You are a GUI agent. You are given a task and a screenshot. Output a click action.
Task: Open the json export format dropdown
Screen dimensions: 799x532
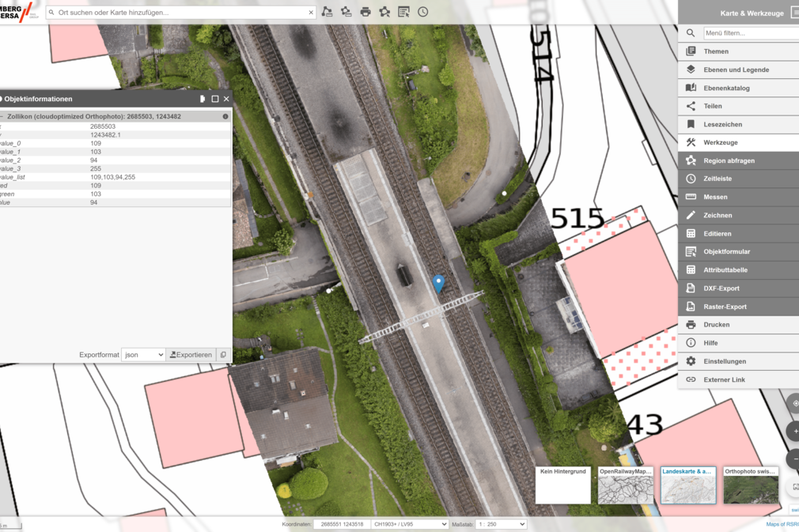143,354
